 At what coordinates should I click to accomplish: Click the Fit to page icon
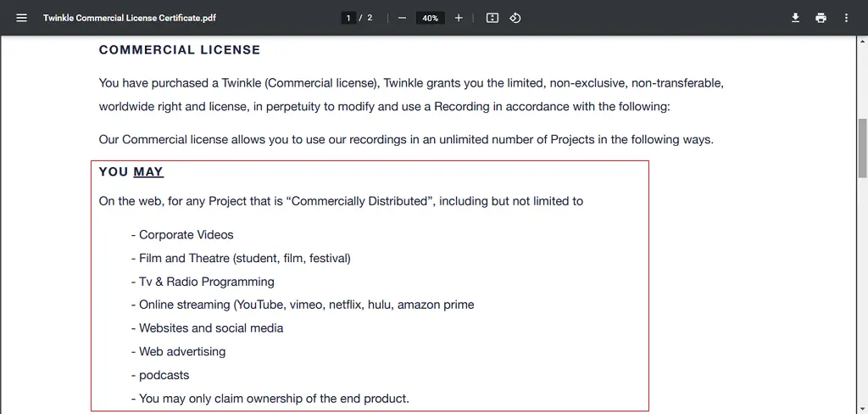(x=492, y=18)
